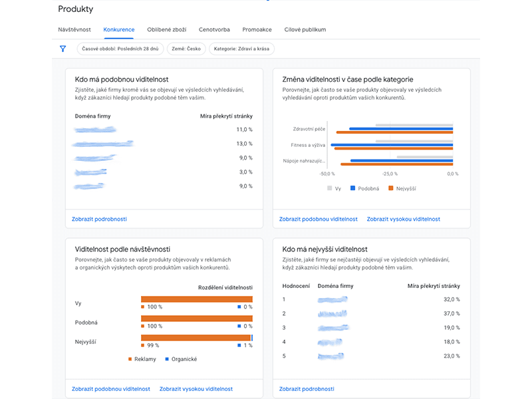Viewport: 532px width, 399px height.
Task: Click the Doména firmy header in similar visibility table
Action: [92, 116]
